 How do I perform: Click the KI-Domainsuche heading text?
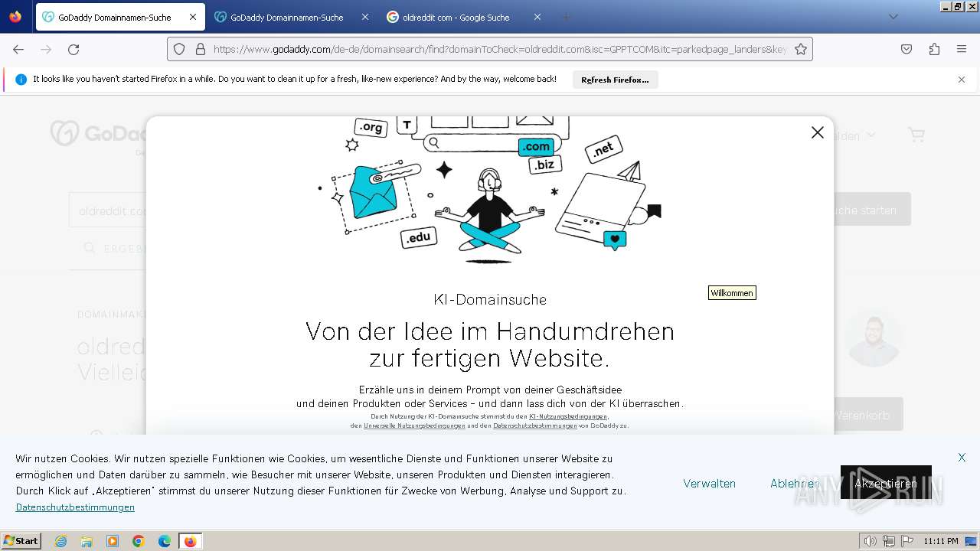click(490, 299)
